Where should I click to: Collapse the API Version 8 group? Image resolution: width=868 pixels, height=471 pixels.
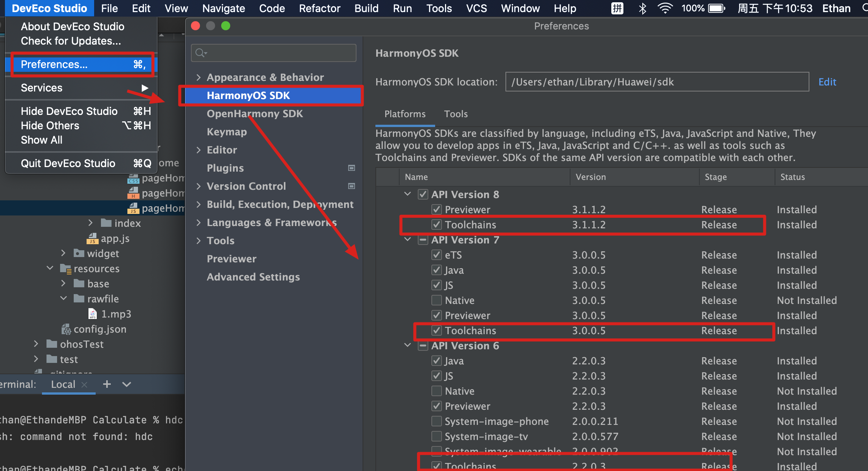click(x=408, y=194)
